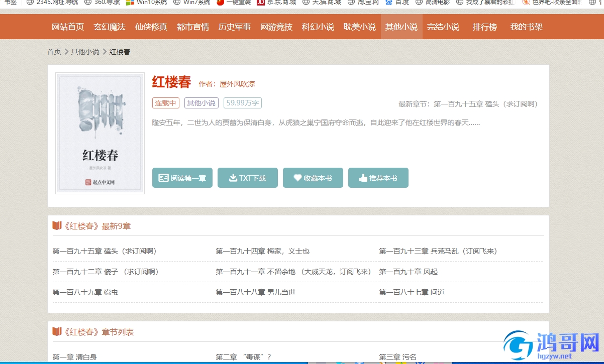Open latest chapter link beside 最新章节

coord(485,104)
